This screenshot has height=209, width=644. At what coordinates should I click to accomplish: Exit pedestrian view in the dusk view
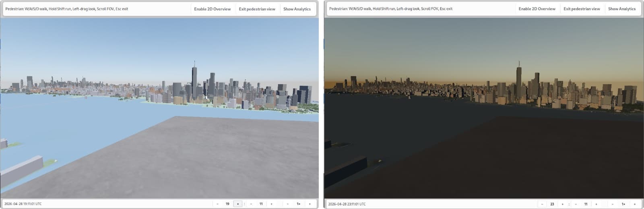(x=582, y=9)
